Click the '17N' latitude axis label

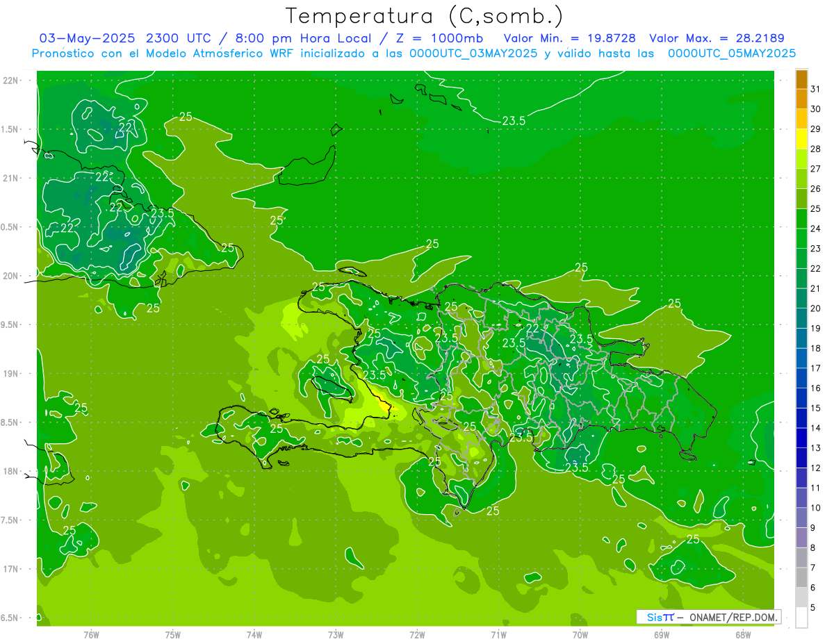10,569
